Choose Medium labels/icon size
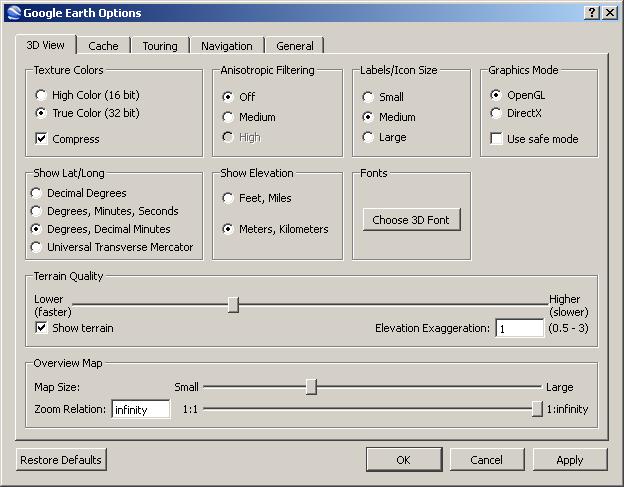Image resolution: width=624 pixels, height=487 pixels. click(389, 117)
